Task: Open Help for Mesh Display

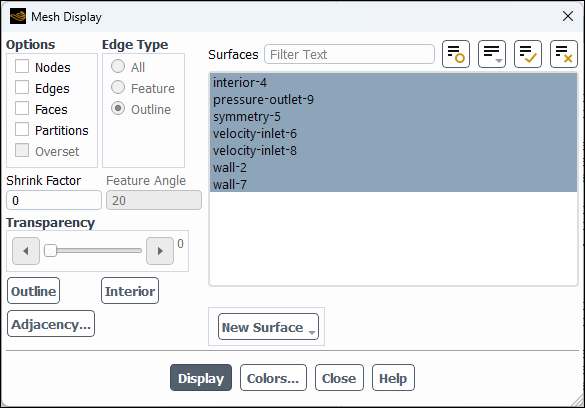Action: click(393, 377)
